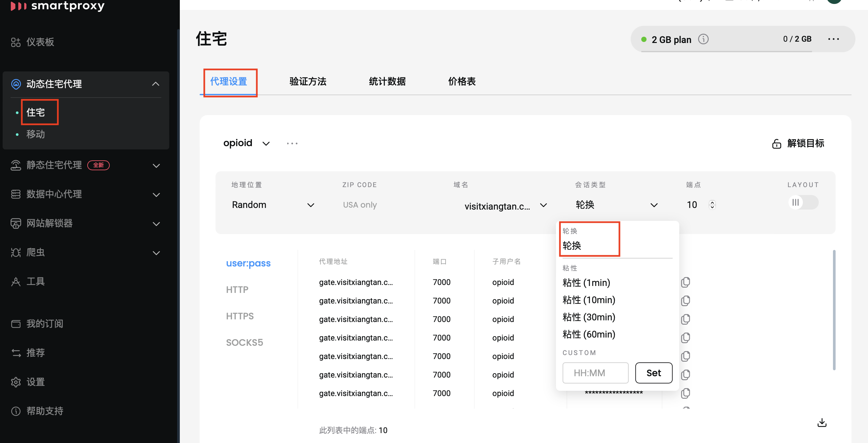868x443 pixels.
Task: Copy the first gate.visitxiangtan endpoint row
Action: tap(685, 282)
